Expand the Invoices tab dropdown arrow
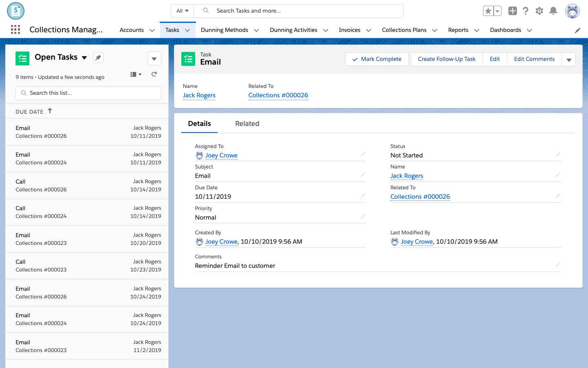 pos(369,30)
